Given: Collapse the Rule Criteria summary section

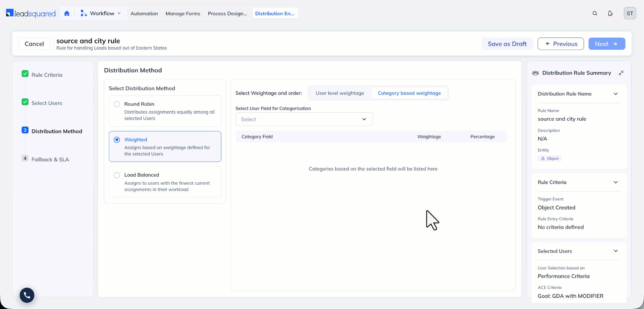Looking at the screenshot, I should [x=615, y=182].
